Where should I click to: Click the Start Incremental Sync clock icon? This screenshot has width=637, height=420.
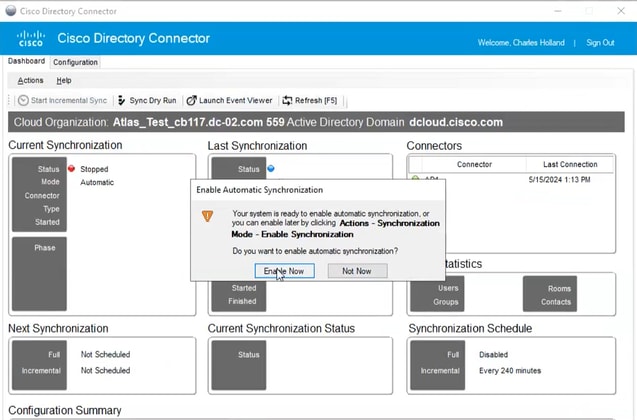pos(23,100)
